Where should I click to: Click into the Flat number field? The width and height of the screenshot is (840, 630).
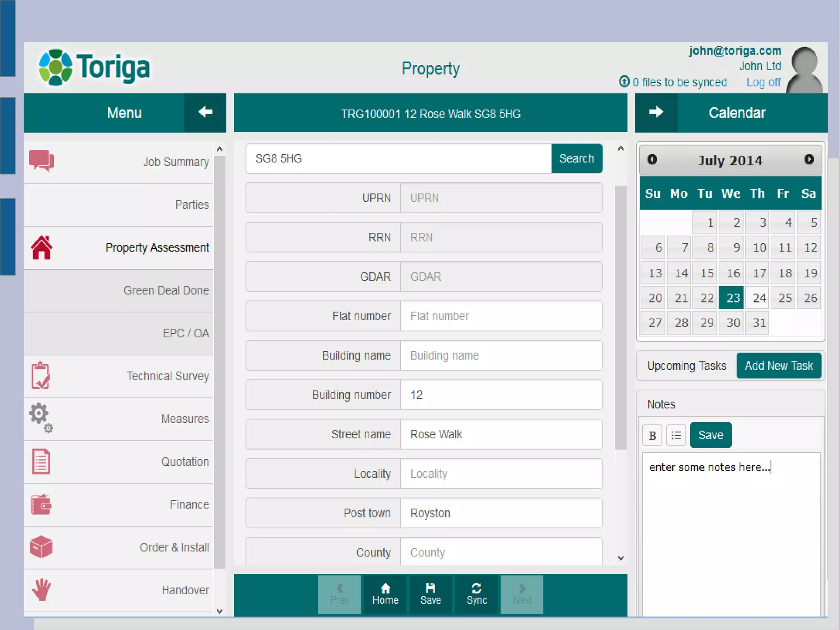500,316
